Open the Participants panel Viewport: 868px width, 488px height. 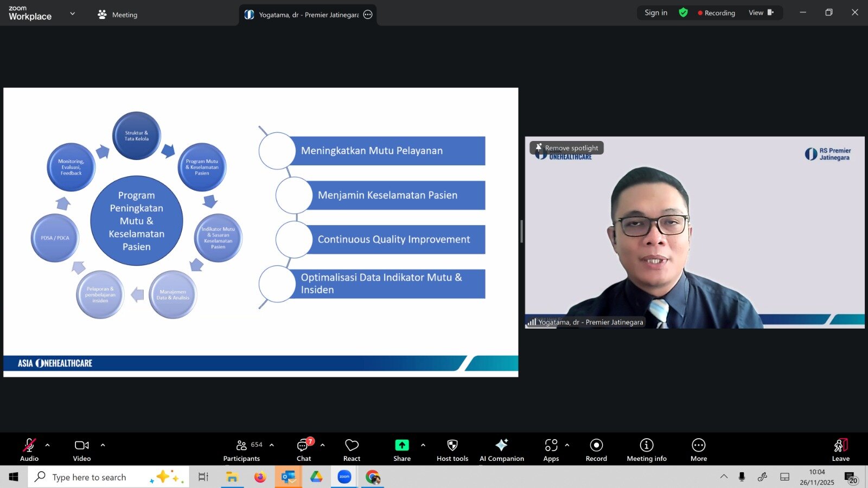coord(242,450)
